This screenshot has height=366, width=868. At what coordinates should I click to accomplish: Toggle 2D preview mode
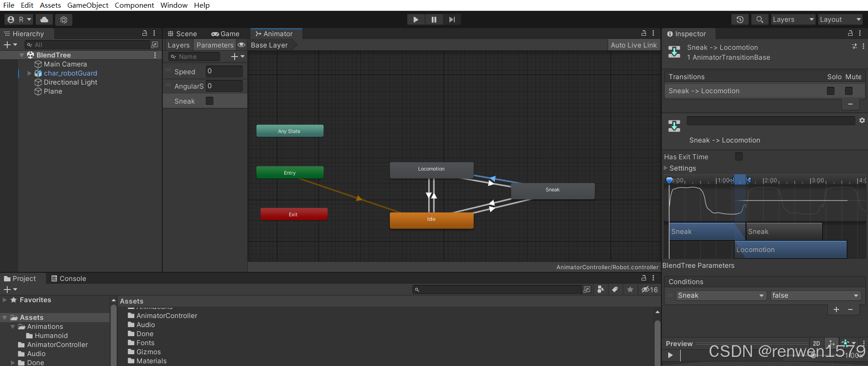pyautogui.click(x=816, y=343)
